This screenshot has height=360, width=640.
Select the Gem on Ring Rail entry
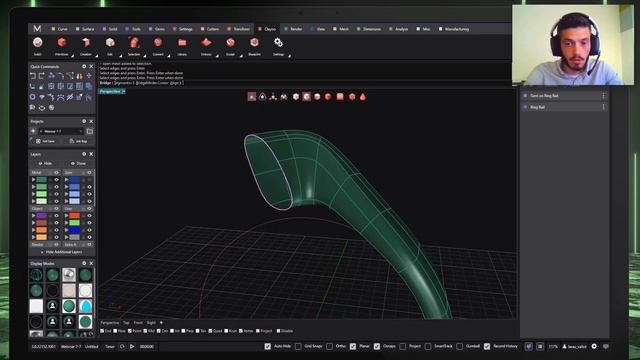[564, 96]
